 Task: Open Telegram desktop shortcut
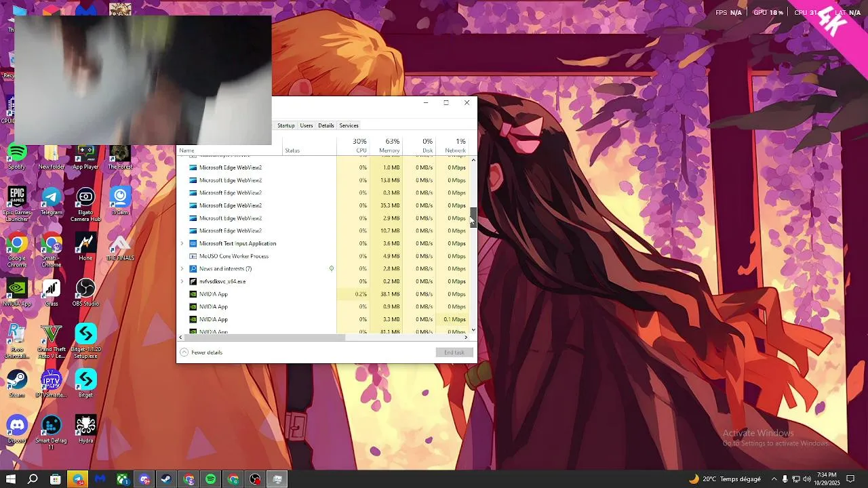52,202
